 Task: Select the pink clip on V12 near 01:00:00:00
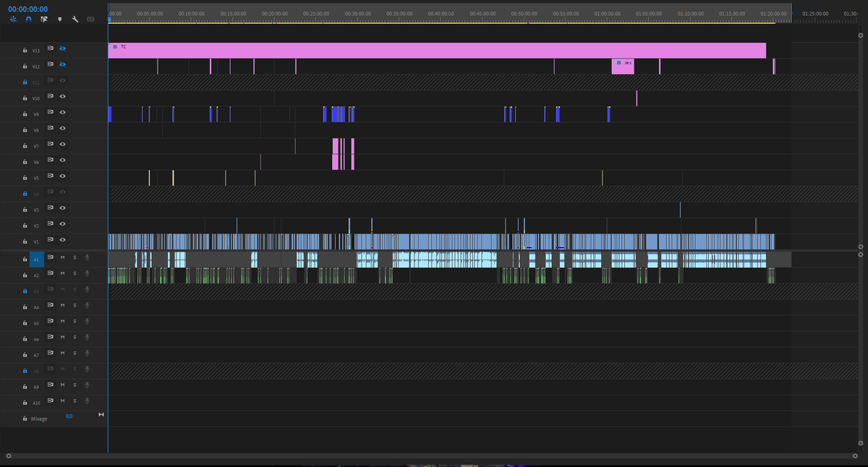pyautogui.click(x=623, y=67)
